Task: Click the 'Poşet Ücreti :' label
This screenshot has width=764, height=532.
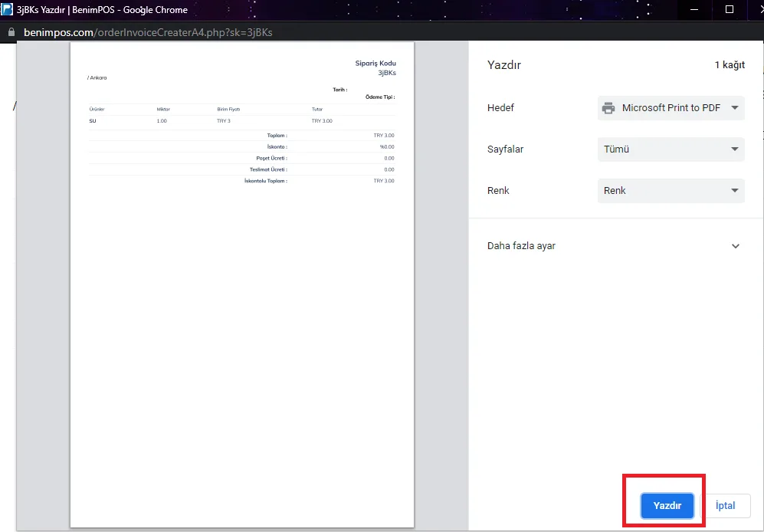Action: coord(272,159)
